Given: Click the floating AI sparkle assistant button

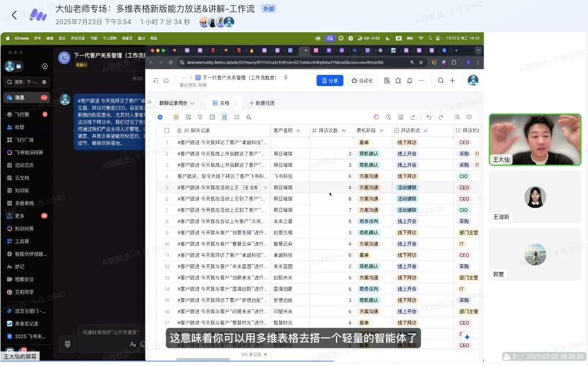Looking at the screenshot, I should [467, 337].
